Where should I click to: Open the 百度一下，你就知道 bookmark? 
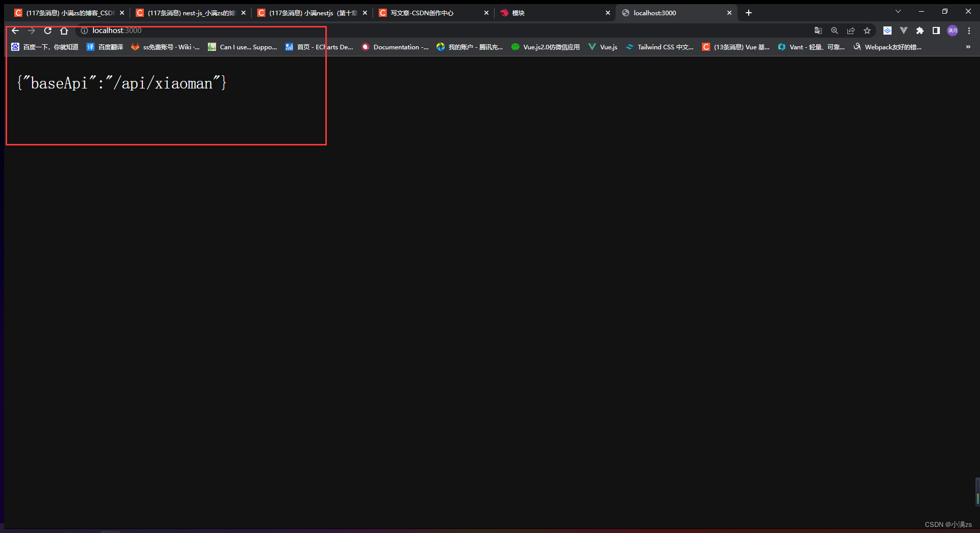45,47
